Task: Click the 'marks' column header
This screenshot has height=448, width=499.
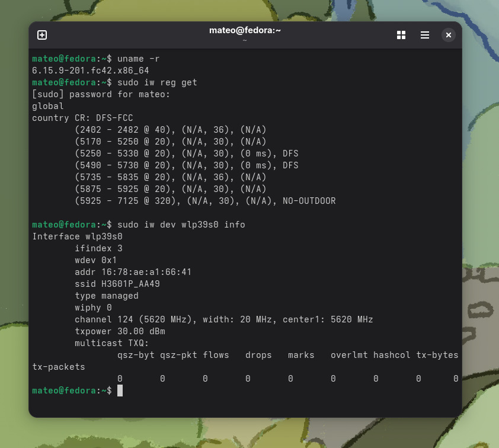Action: coord(301,355)
